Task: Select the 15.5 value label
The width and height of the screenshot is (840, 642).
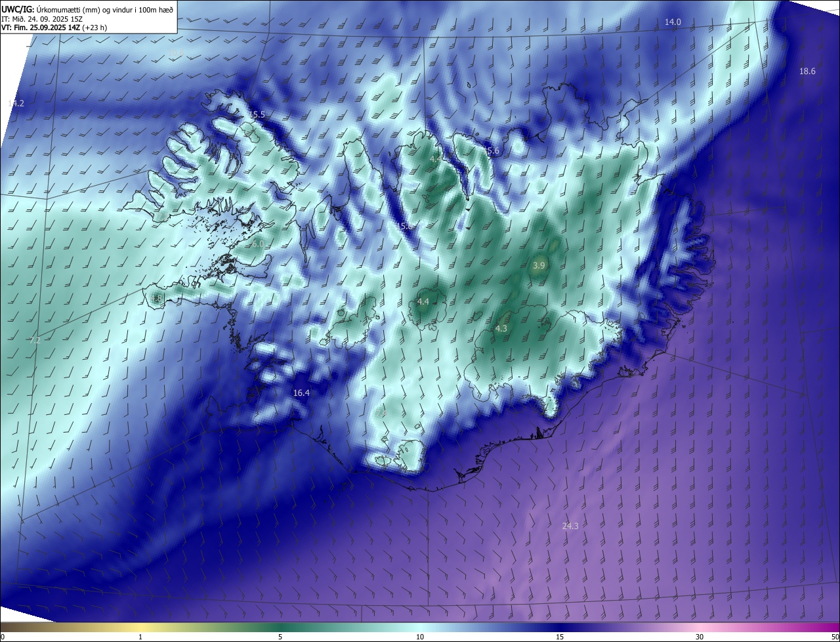Action: [257, 115]
